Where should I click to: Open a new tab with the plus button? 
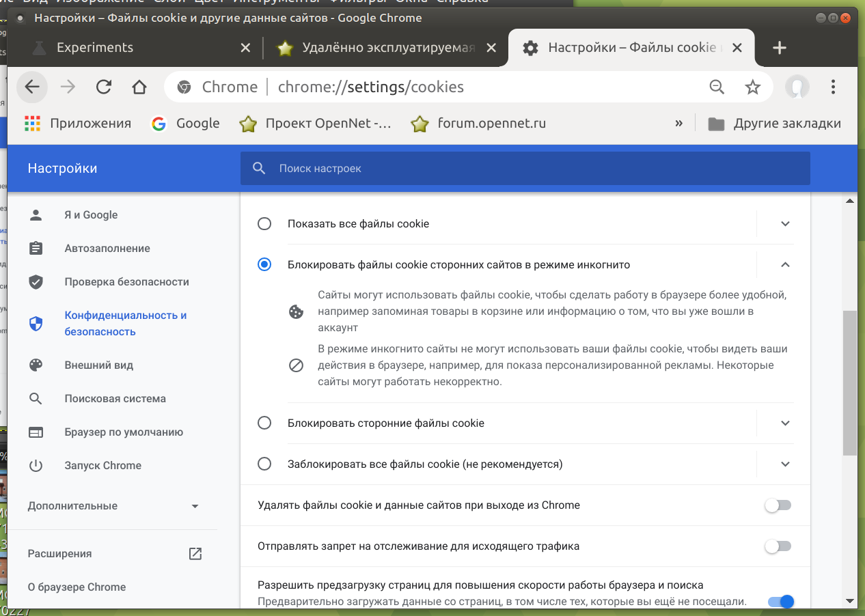[779, 48]
